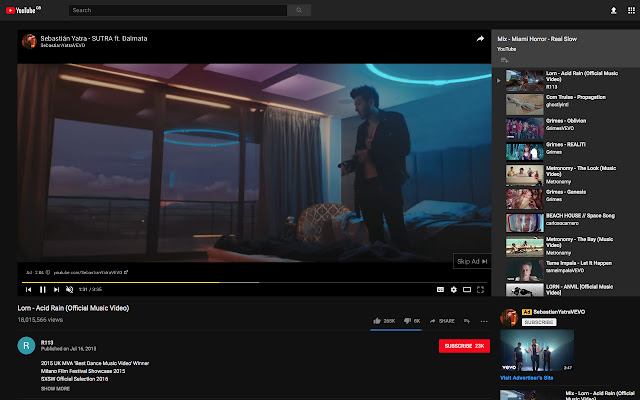Screen dimensions: 640x400
Task: Share the ad via the arrow icon
Action: pos(480,39)
